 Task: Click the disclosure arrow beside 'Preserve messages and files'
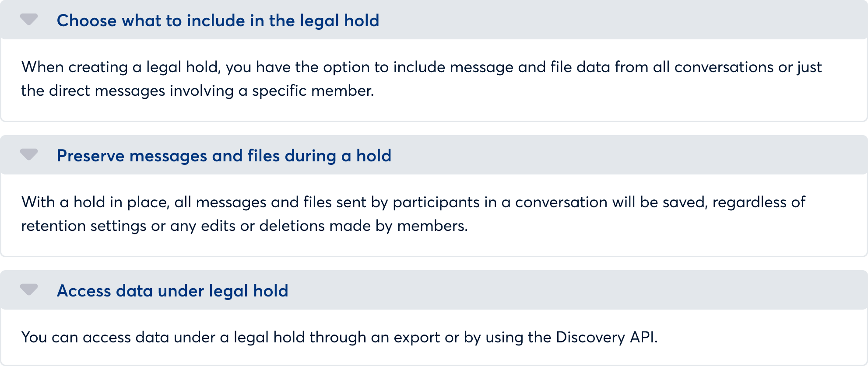[x=28, y=155]
